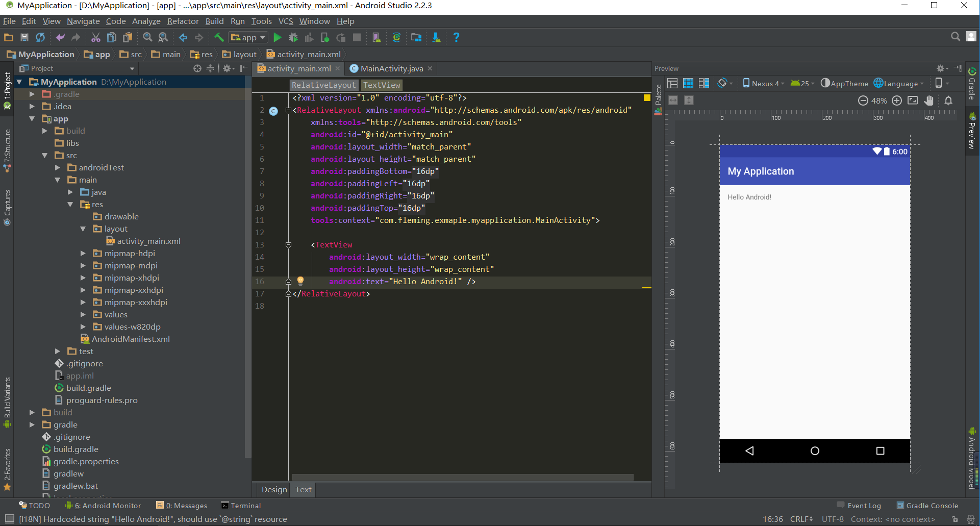Open Android Monitor at the bottom
This screenshot has width=980, height=526.
(x=108, y=505)
